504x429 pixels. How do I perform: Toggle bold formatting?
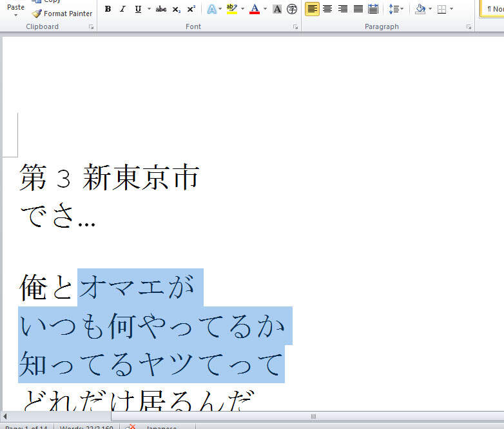click(x=108, y=9)
